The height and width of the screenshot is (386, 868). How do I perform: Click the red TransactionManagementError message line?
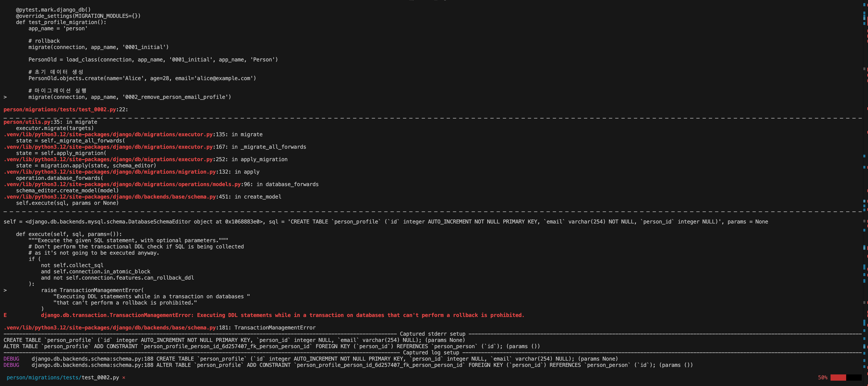[x=282, y=315]
